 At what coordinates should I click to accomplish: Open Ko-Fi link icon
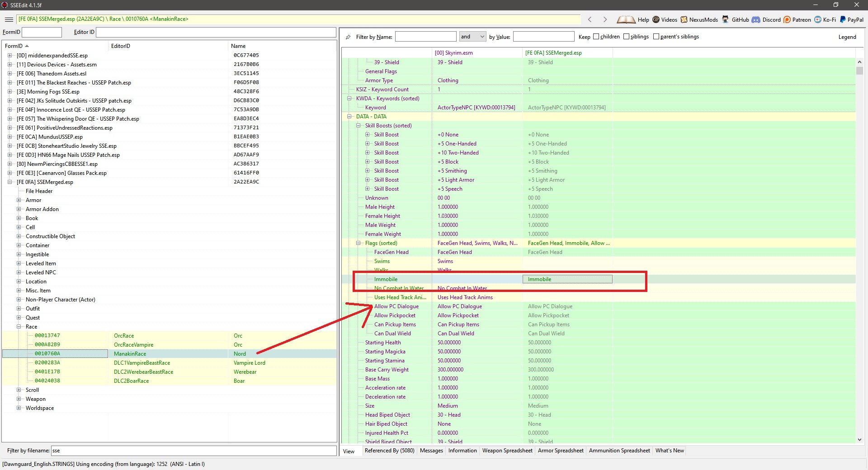pyautogui.click(x=818, y=19)
